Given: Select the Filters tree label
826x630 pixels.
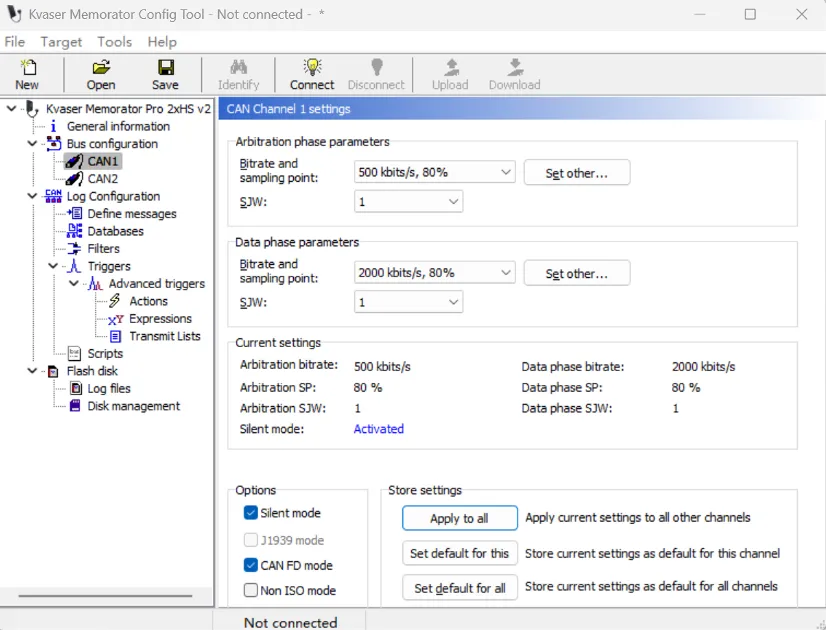Looking at the screenshot, I should (x=104, y=249).
